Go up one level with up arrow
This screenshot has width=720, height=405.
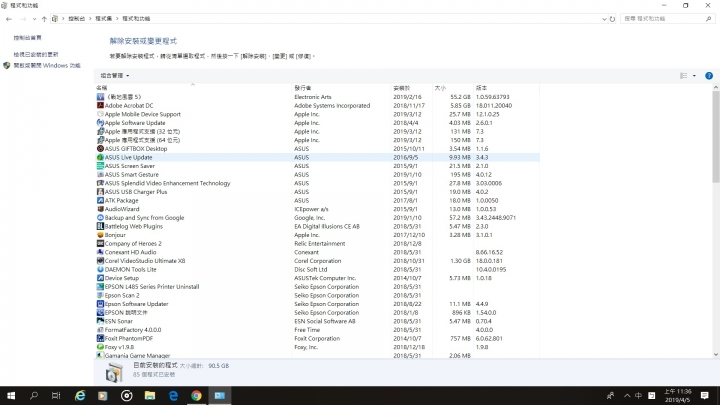click(44, 19)
